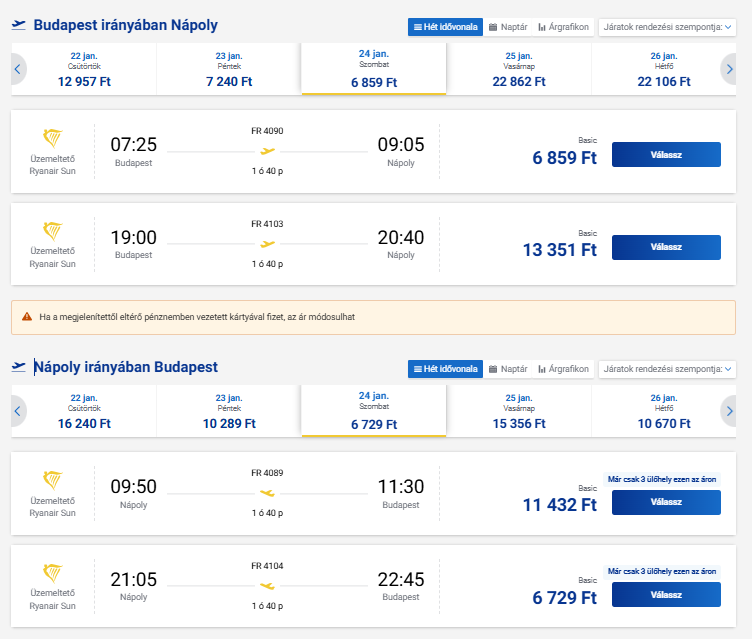Select outbound 23 jan. Péntek 7 240 Ft
This screenshot has height=639, width=752.
[228, 69]
